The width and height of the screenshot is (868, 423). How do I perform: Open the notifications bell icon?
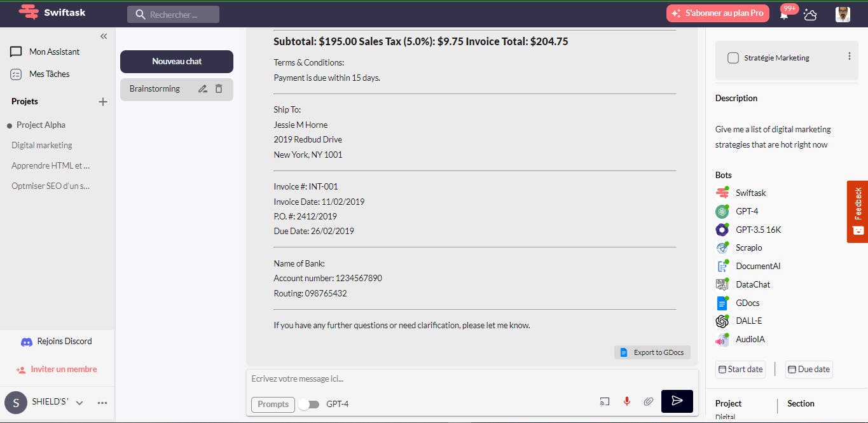click(784, 15)
